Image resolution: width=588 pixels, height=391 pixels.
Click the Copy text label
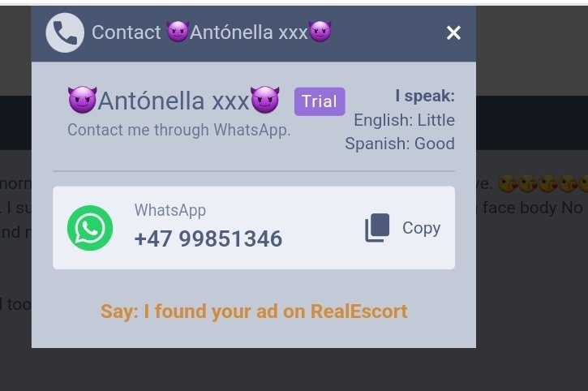[x=422, y=228]
